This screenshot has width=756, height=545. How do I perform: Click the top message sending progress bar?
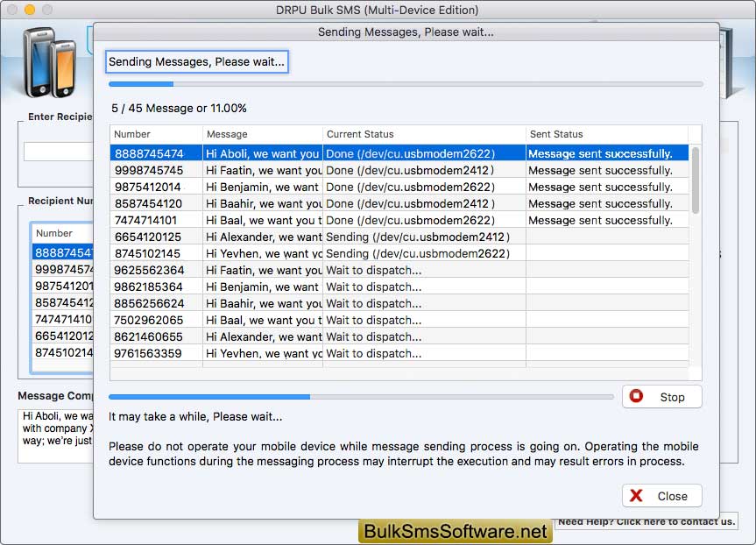coord(406,84)
